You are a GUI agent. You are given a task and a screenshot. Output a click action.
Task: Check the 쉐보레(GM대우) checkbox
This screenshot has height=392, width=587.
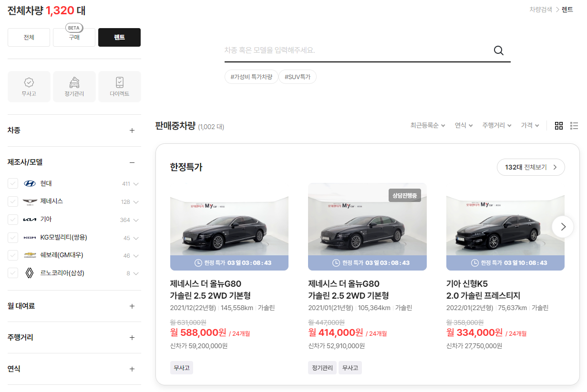point(13,255)
